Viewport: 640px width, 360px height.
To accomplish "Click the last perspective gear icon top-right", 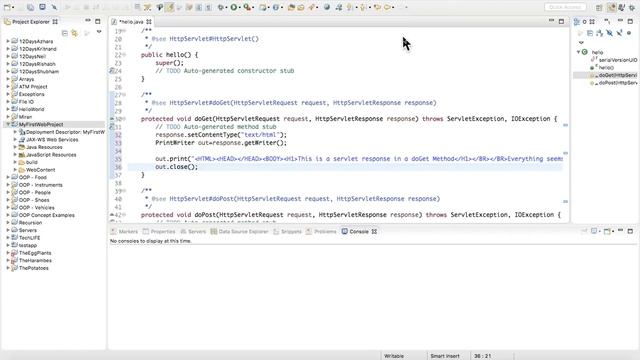I will click(x=632, y=7).
